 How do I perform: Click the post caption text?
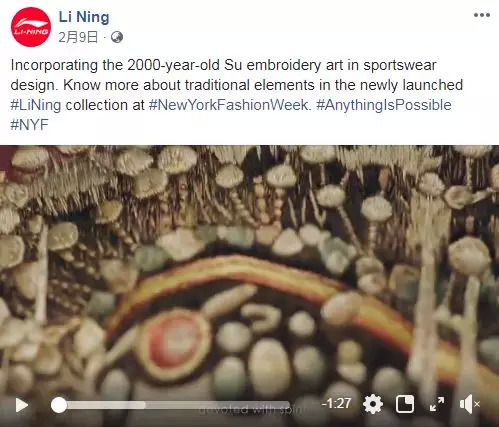tap(237, 95)
